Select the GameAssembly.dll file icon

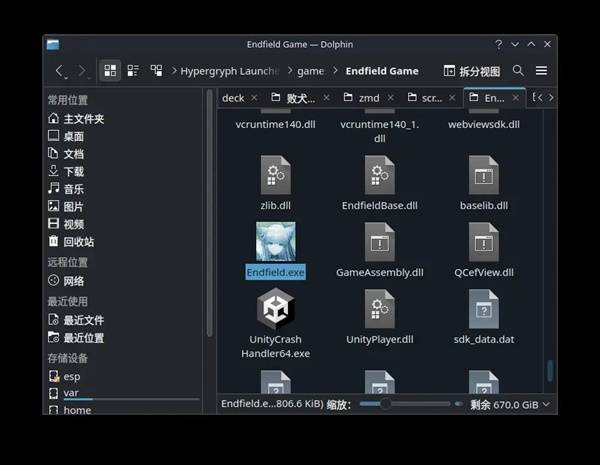[379, 241]
